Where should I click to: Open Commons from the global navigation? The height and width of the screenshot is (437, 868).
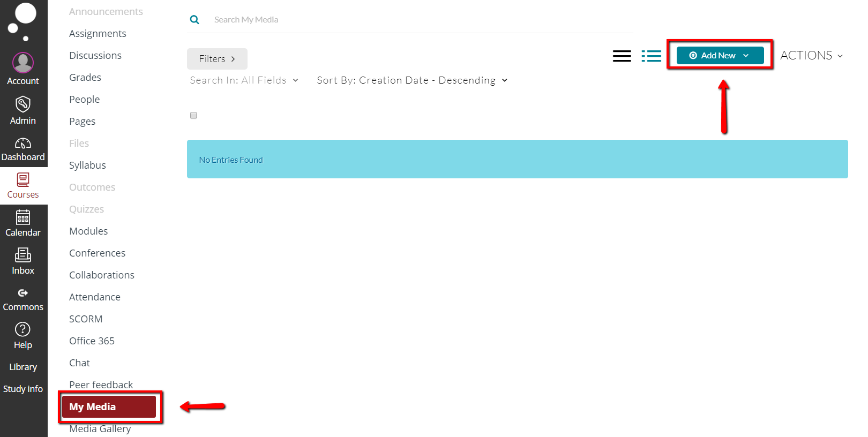point(23,293)
